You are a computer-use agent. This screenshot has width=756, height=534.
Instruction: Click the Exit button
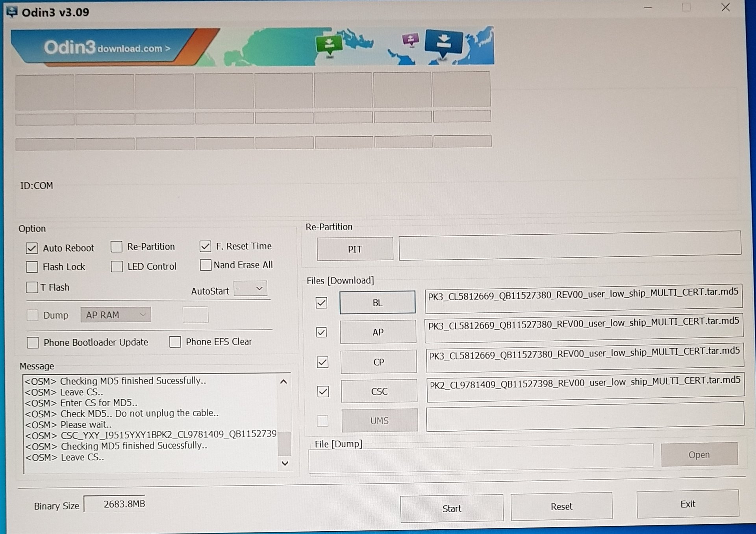tap(688, 504)
